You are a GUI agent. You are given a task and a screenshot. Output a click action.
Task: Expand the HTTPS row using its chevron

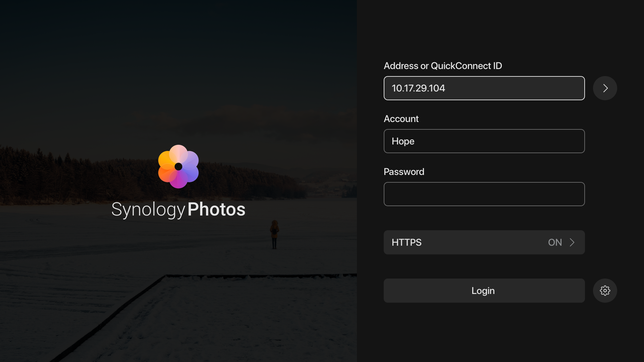572,242
